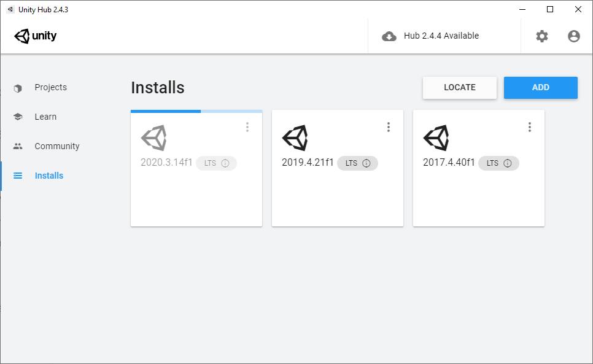The image size is (593, 364).
Task: Click the Unity logo in the header
Action: pyautogui.click(x=36, y=36)
